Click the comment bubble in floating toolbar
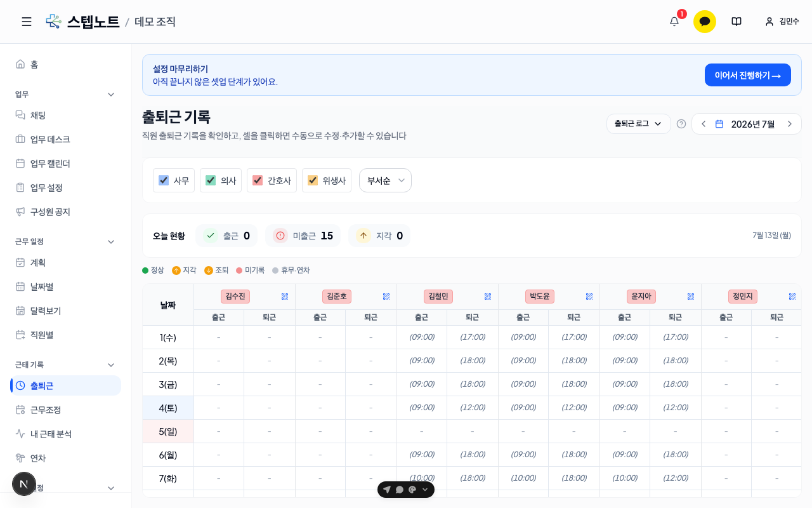The width and height of the screenshot is (812, 508). click(400, 490)
